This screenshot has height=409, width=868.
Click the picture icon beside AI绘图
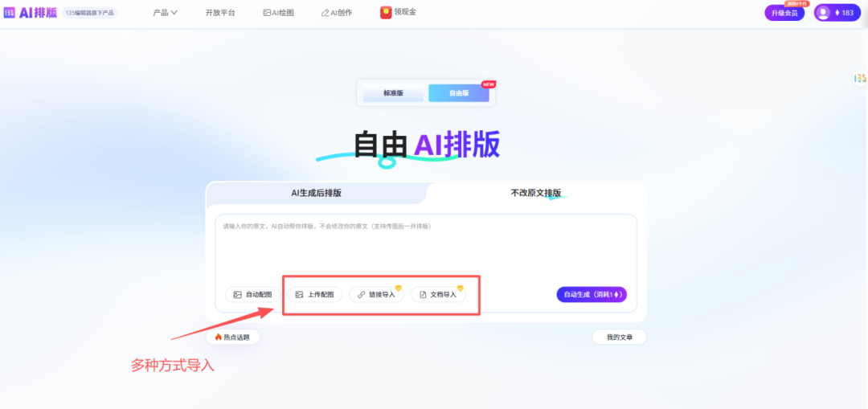point(267,13)
